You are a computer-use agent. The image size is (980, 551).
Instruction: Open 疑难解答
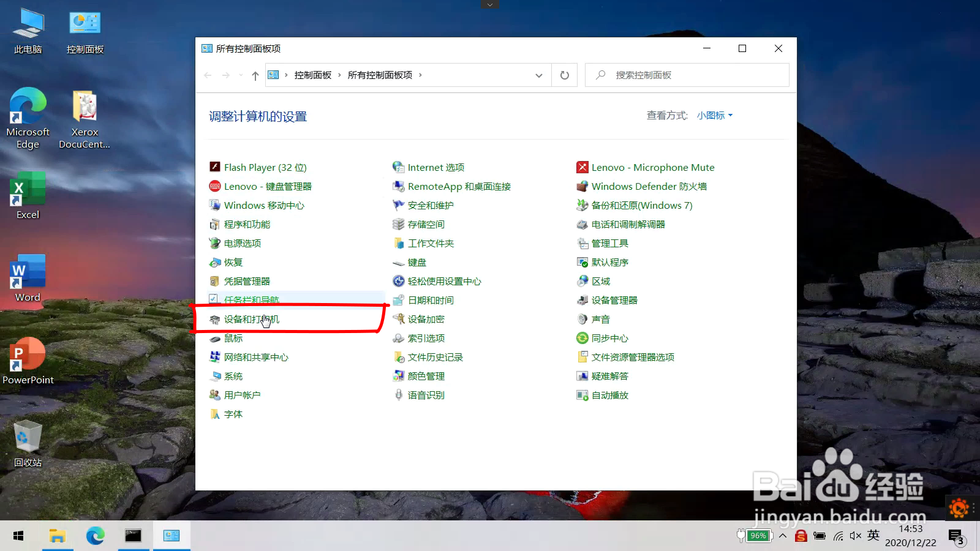coord(611,376)
